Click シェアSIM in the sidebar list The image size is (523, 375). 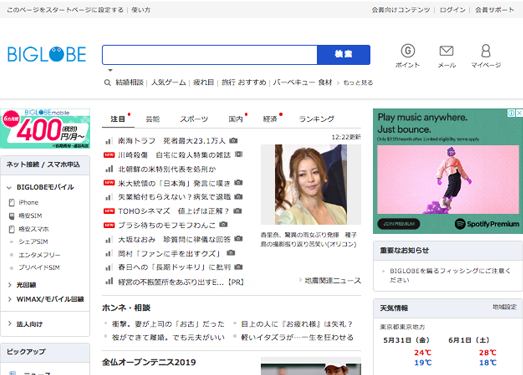33,242
